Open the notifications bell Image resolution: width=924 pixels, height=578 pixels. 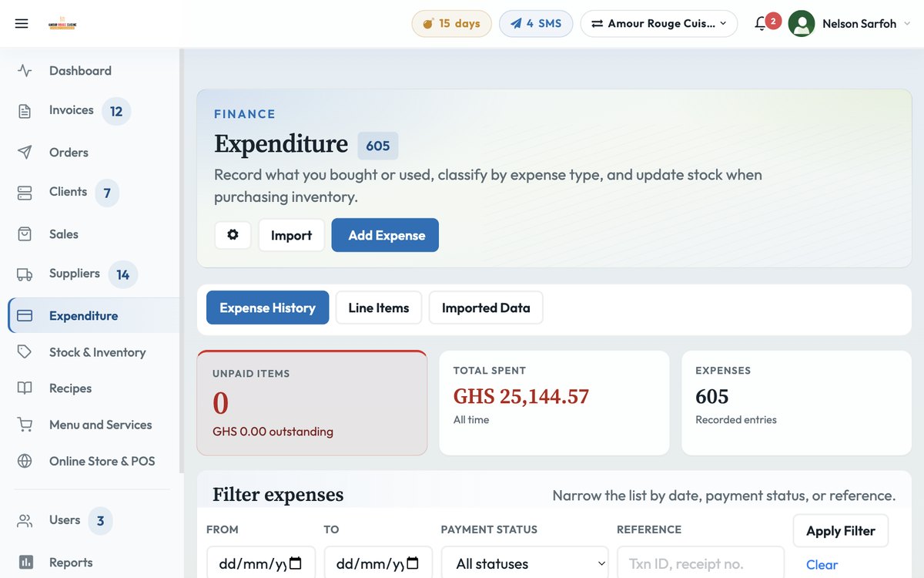761,24
